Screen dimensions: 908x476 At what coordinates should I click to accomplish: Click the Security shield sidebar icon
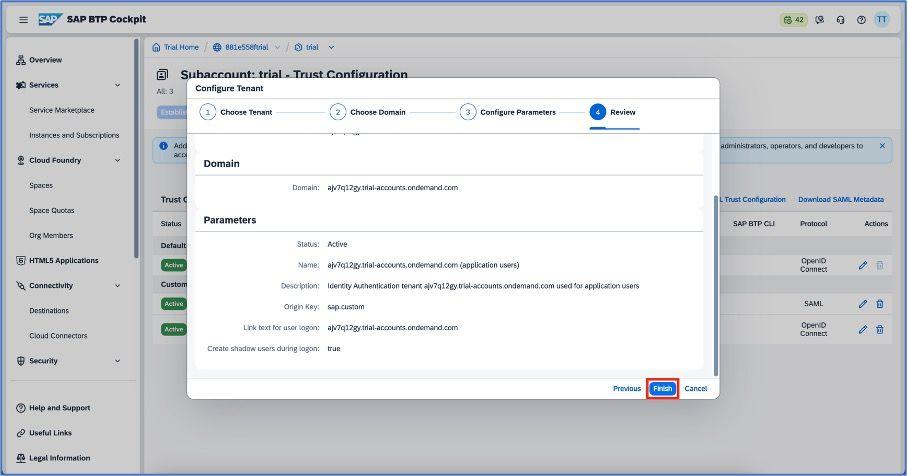(21, 361)
